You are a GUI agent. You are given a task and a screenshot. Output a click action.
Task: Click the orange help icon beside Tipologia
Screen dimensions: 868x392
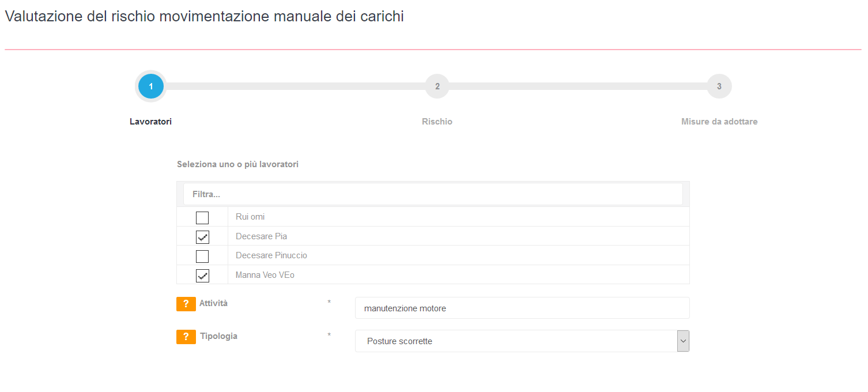(186, 337)
